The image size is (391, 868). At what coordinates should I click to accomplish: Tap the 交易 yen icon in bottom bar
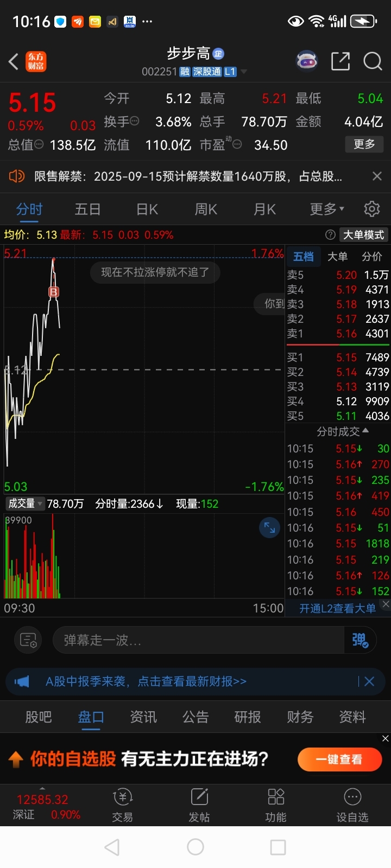point(123,797)
